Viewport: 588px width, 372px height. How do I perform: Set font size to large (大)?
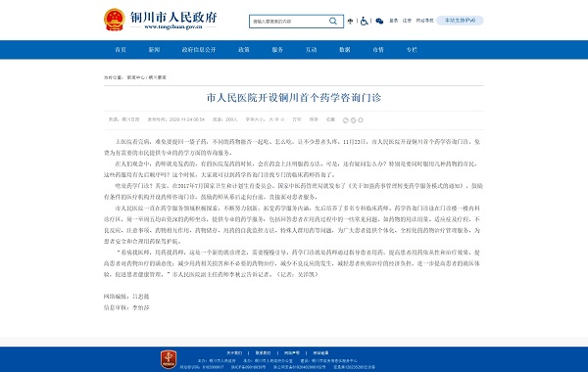coord(271,119)
